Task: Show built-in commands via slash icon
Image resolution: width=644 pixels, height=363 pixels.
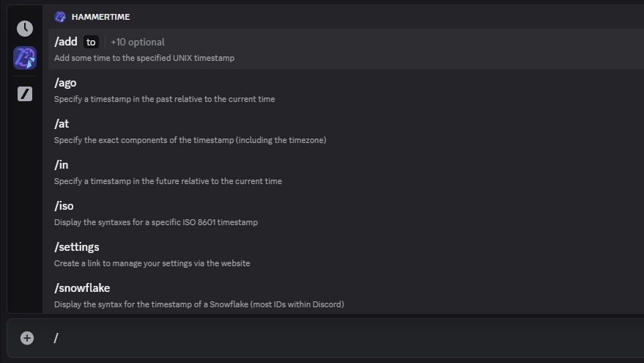Action: (x=25, y=94)
